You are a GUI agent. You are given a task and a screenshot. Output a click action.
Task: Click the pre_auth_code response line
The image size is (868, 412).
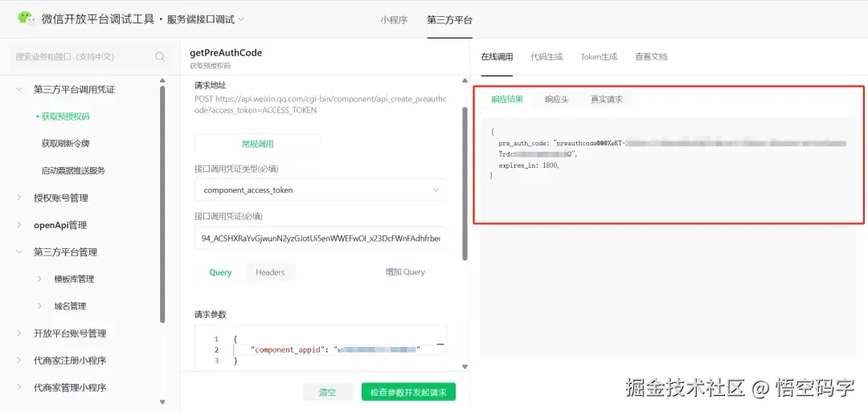(672, 143)
